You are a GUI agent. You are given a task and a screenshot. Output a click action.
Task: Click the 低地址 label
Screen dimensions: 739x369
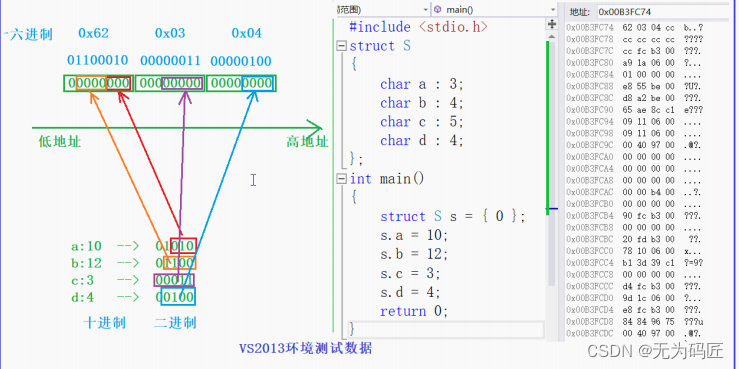pos(60,142)
